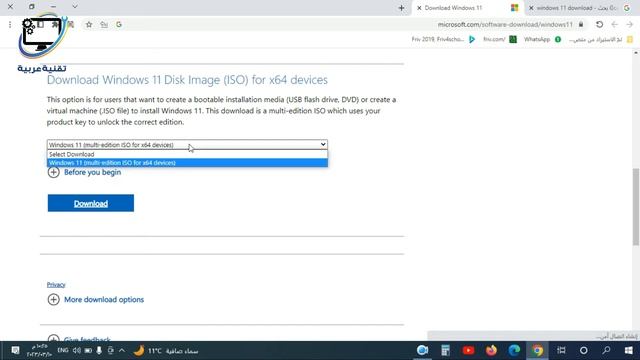Expand the Before you begin section
The width and height of the screenshot is (640, 360).
pyautogui.click(x=84, y=172)
